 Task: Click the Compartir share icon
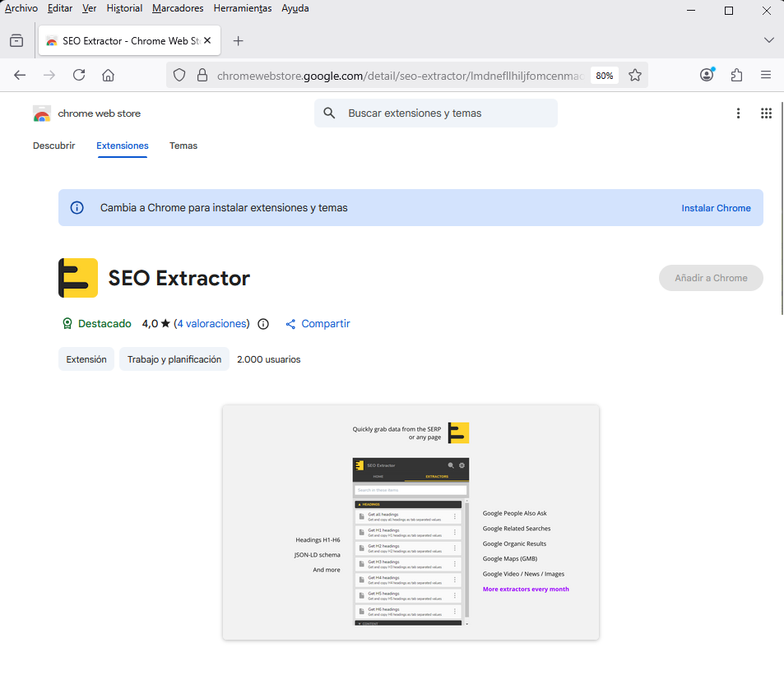tap(290, 324)
